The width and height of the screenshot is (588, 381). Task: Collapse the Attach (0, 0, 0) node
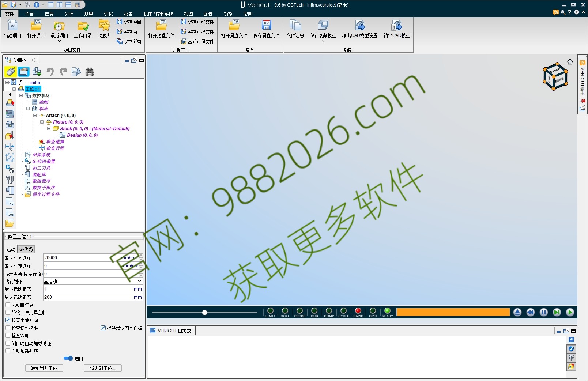pyautogui.click(x=35, y=115)
